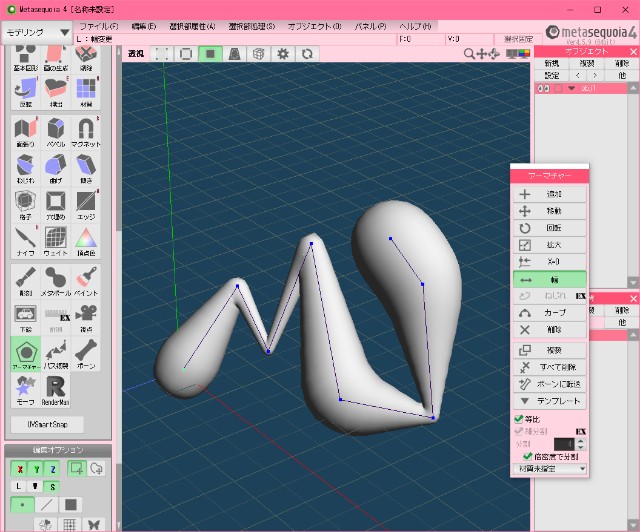
Task: Toggle the 倍密度で分割 checkbox
Action: tap(527, 456)
